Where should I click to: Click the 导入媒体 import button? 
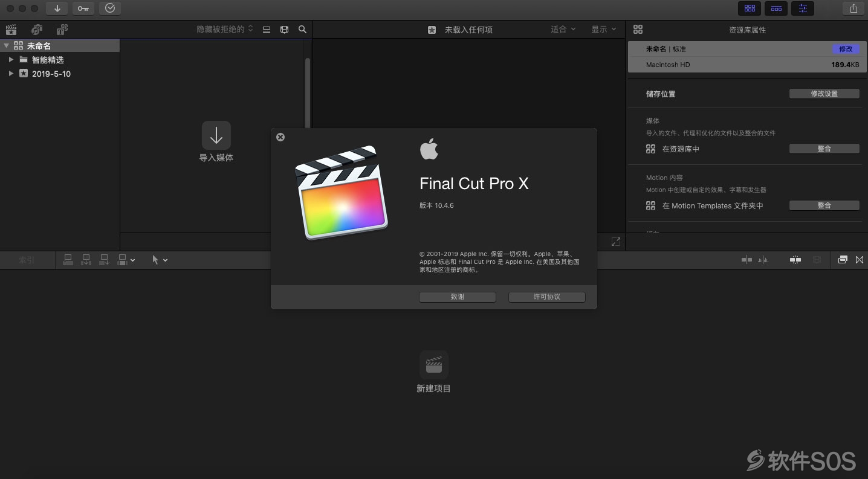tap(216, 135)
